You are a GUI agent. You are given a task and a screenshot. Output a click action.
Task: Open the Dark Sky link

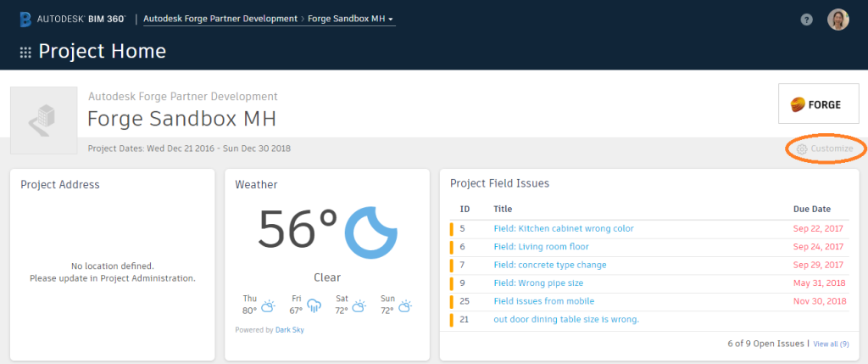point(290,330)
